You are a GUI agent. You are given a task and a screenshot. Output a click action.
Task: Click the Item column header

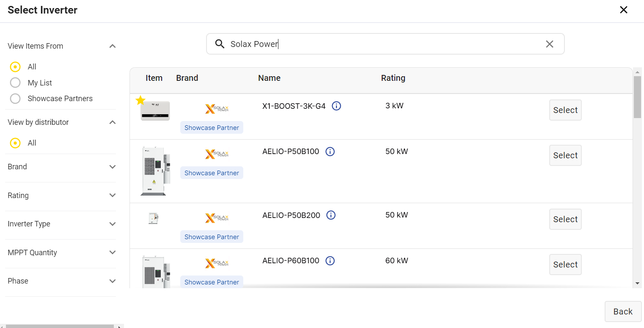pos(154,78)
